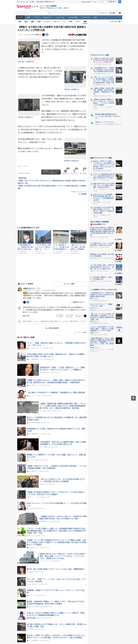Click テレビ新広島 source link under update time
This screenshot has height=644, width=138.
coord(83,194)
